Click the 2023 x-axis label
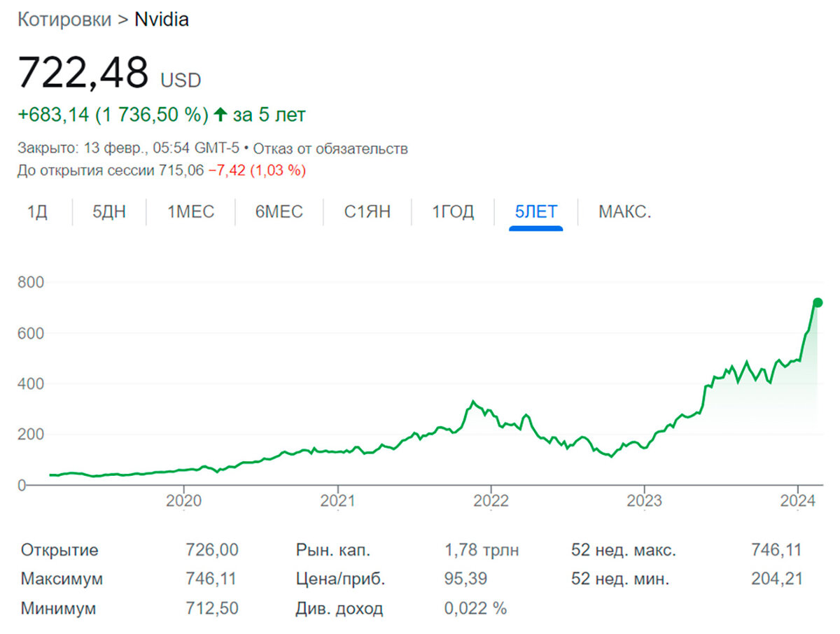Screen dimensions: 840x634 tap(644, 501)
